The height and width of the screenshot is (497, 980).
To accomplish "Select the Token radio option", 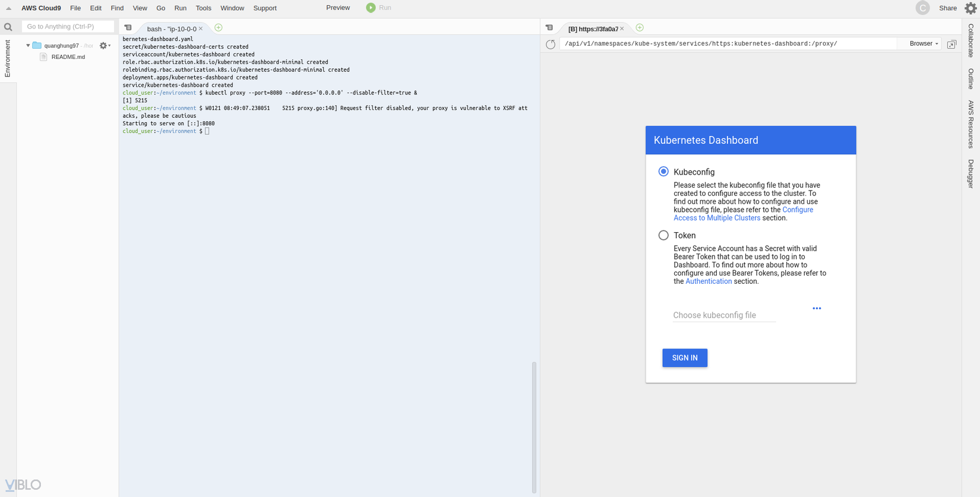I will pyautogui.click(x=663, y=235).
